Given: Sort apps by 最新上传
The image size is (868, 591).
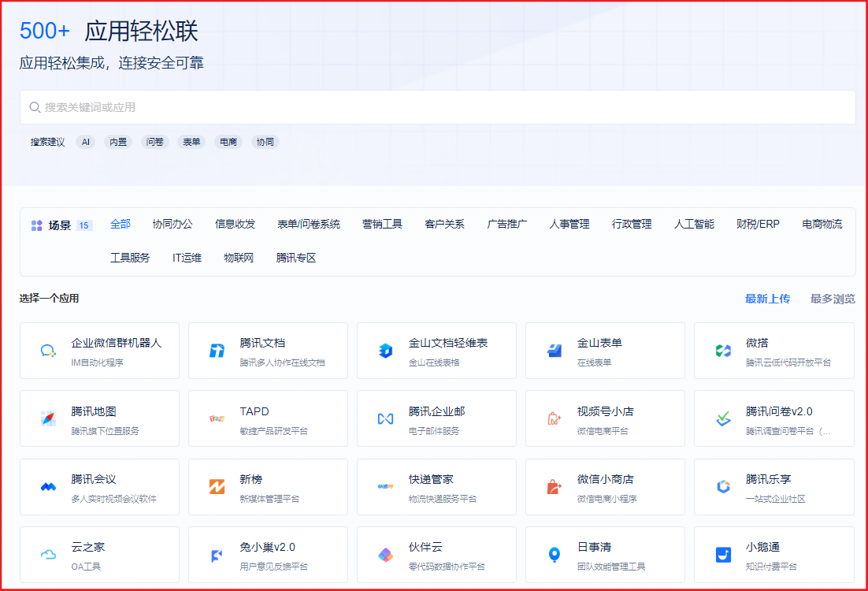Looking at the screenshot, I should point(767,299).
